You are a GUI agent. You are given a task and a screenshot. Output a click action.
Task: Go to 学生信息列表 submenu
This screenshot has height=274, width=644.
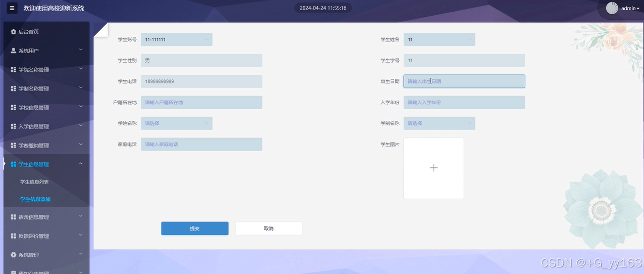click(34, 182)
